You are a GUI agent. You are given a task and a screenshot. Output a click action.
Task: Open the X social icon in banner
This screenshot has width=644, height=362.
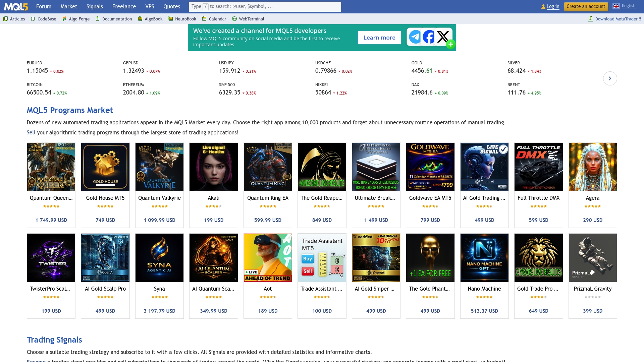(x=443, y=37)
